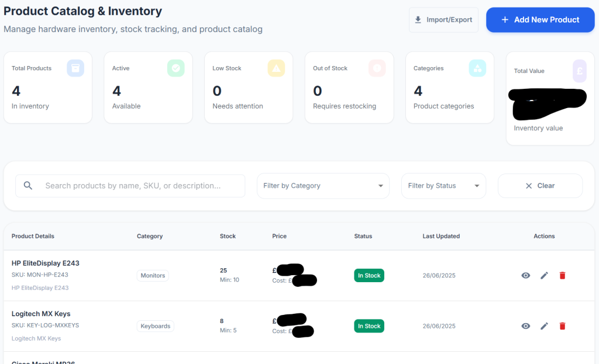
Task: Click the Logitech MX Keys product name
Action: 41,314
